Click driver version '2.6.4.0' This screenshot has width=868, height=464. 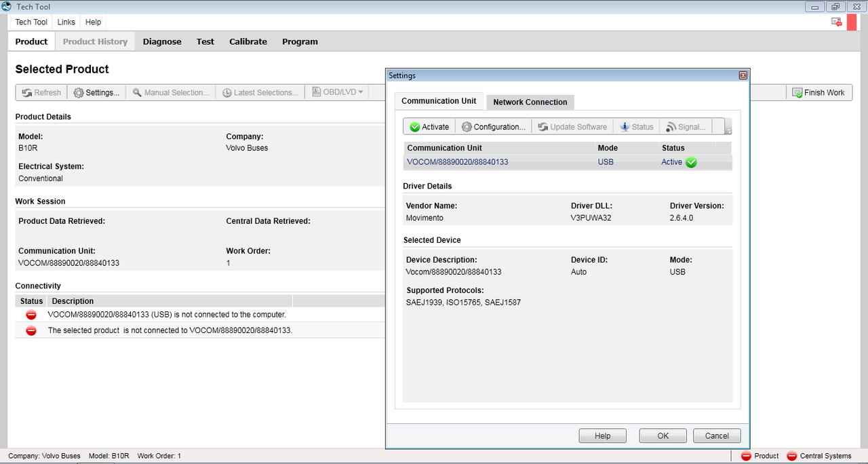(x=682, y=218)
